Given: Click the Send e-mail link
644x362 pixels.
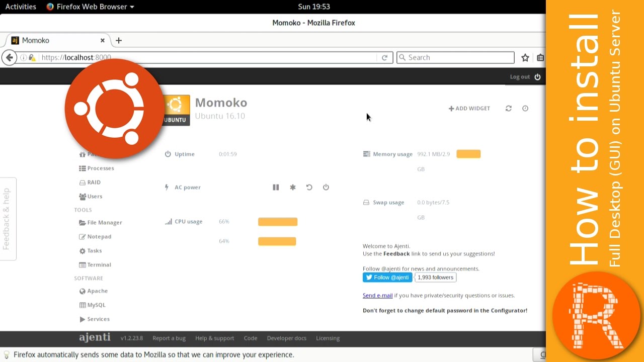Looking at the screenshot, I should click(x=377, y=296).
